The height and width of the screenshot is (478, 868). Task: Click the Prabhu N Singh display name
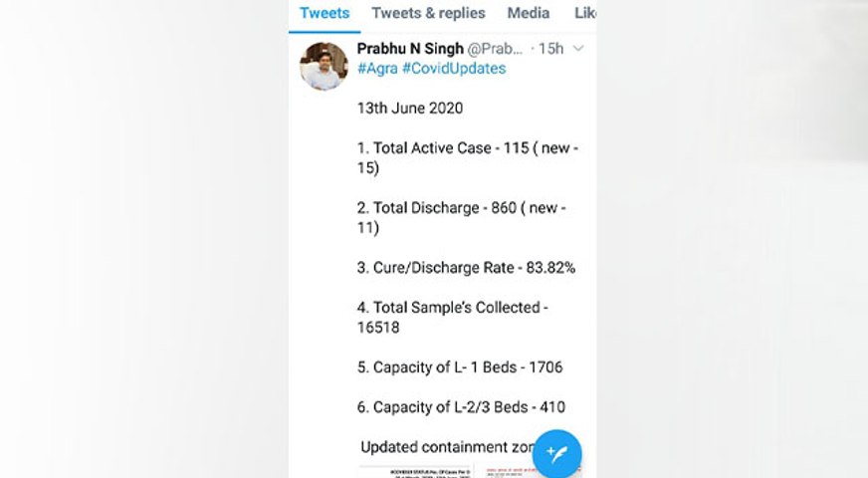pos(407,49)
